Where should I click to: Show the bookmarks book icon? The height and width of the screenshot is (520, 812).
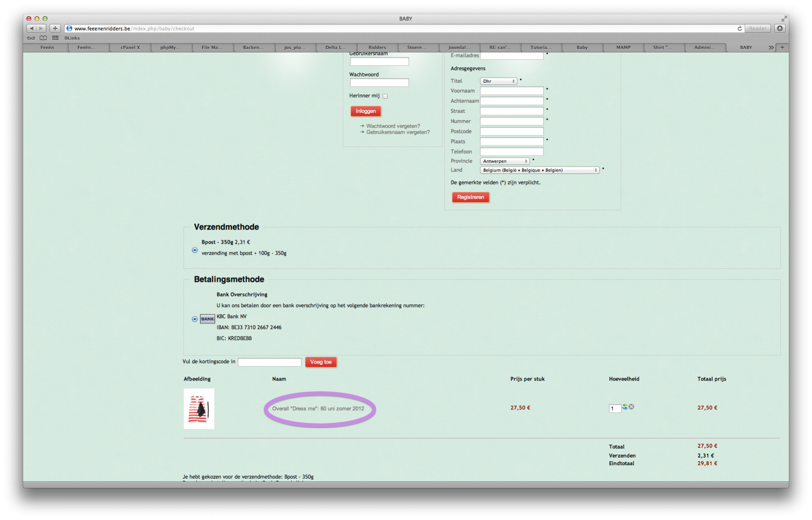click(x=43, y=38)
